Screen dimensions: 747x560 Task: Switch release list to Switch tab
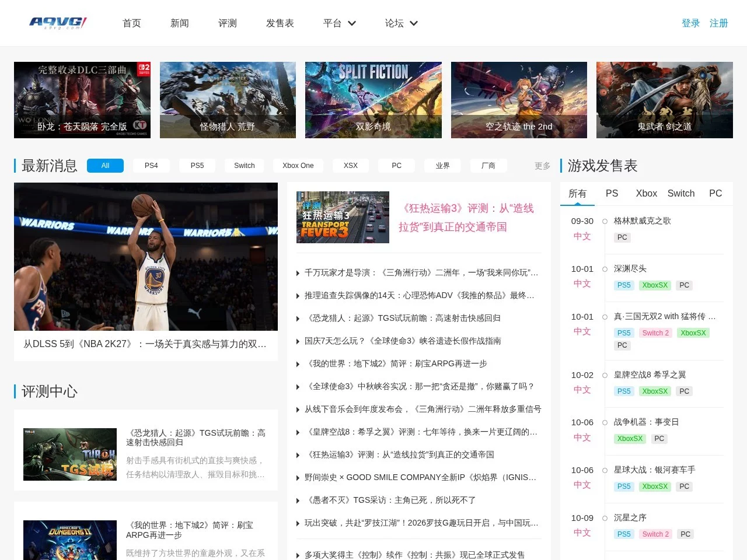click(681, 194)
